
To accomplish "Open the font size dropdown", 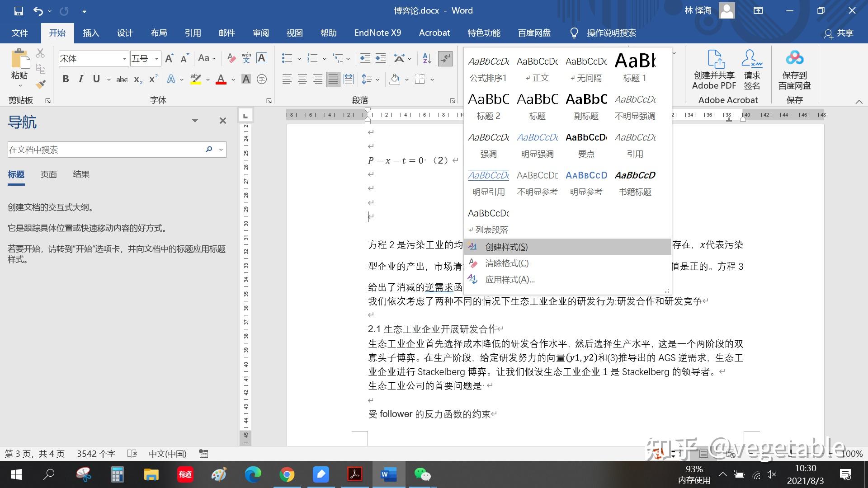I will pos(156,59).
